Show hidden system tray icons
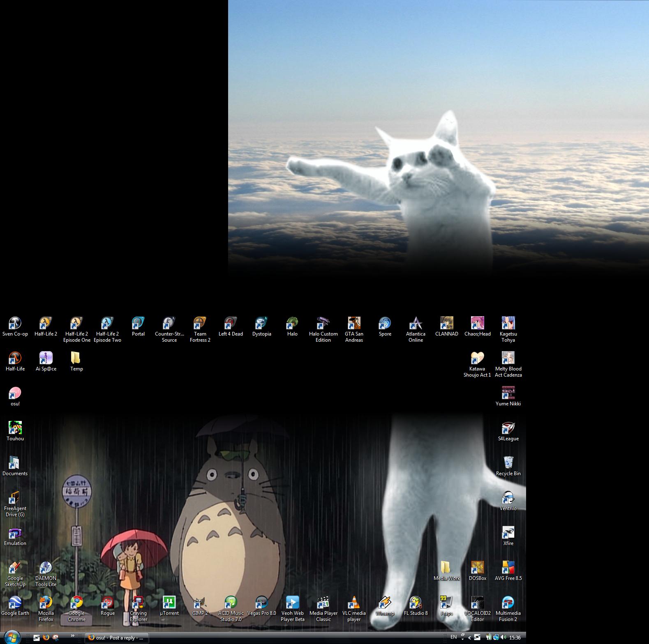Image resolution: width=649 pixels, height=644 pixels. point(469,638)
